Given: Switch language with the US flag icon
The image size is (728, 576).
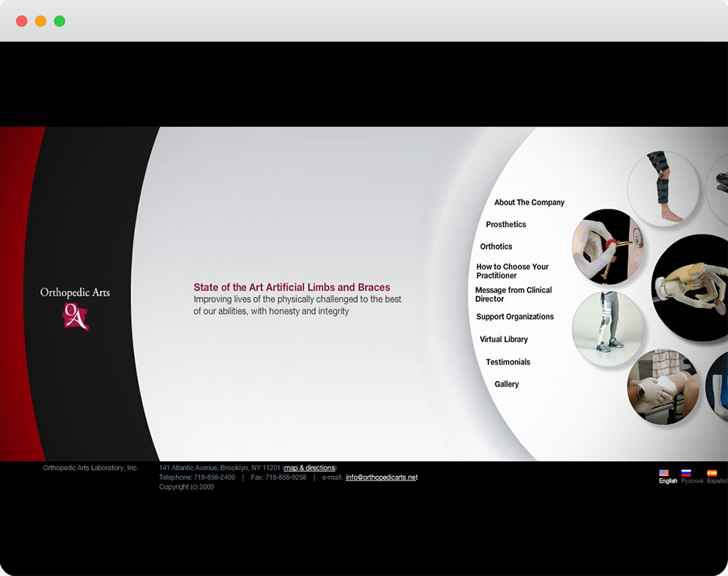Looking at the screenshot, I should coord(664,473).
